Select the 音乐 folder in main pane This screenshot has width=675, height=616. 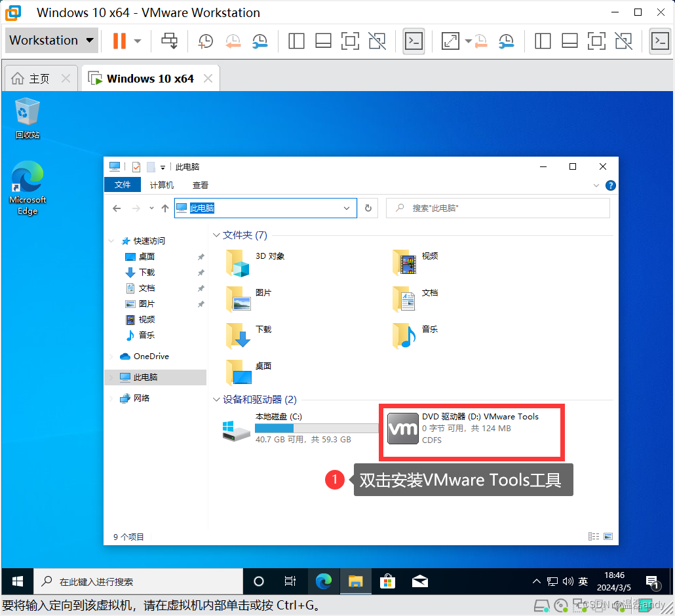(416, 335)
